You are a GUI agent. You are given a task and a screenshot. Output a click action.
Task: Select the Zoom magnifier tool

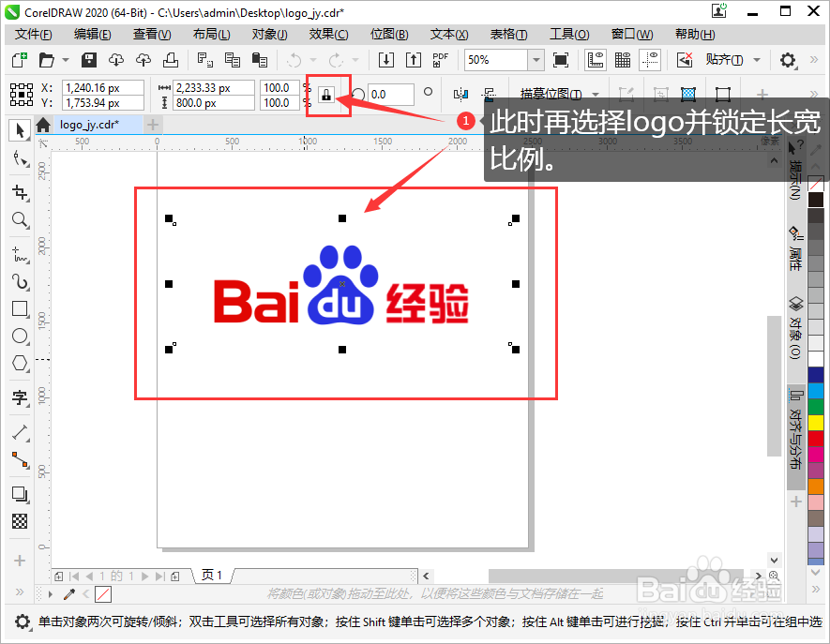(20, 219)
